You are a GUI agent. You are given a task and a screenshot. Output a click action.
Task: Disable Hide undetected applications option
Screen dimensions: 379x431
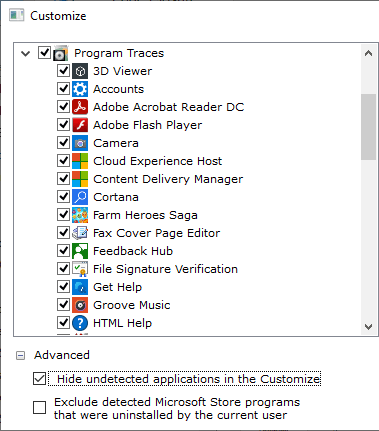pos(39,379)
